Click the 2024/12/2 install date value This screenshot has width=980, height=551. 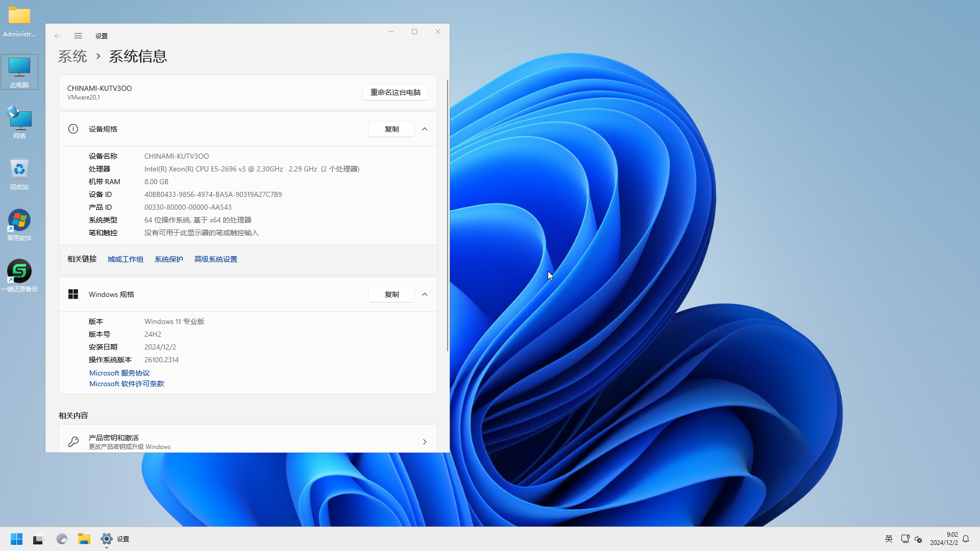point(160,347)
